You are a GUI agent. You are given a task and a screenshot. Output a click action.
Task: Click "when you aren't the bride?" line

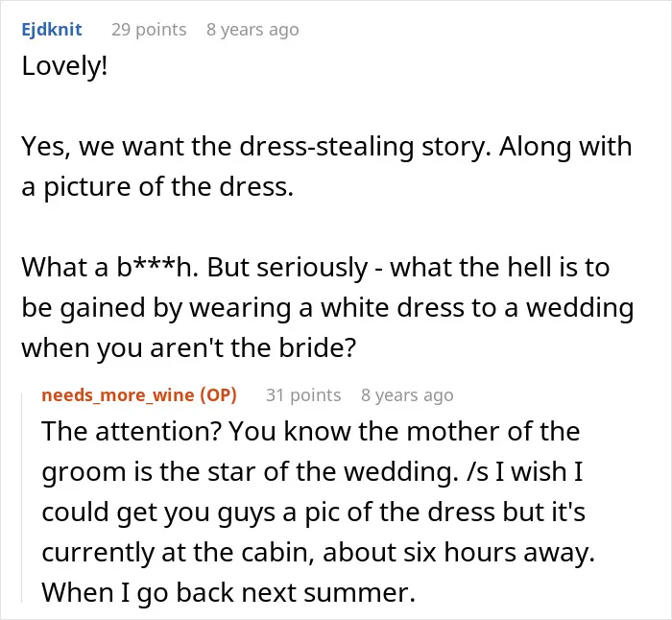188,347
